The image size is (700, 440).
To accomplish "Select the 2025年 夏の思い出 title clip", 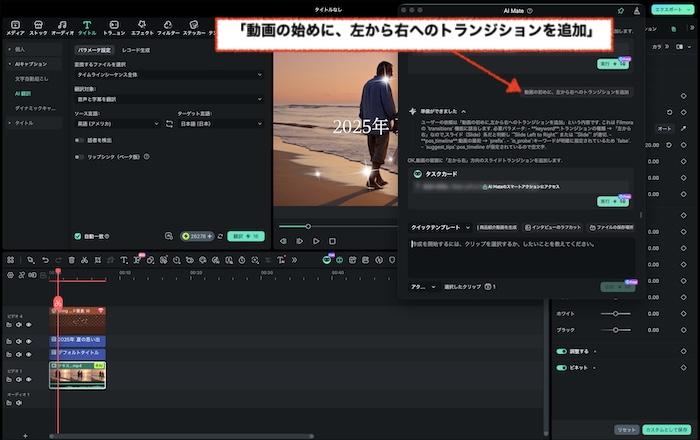I will (x=78, y=340).
